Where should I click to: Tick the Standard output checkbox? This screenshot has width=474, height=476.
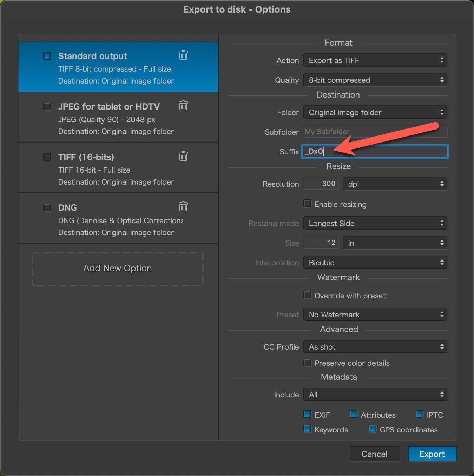tap(47, 56)
